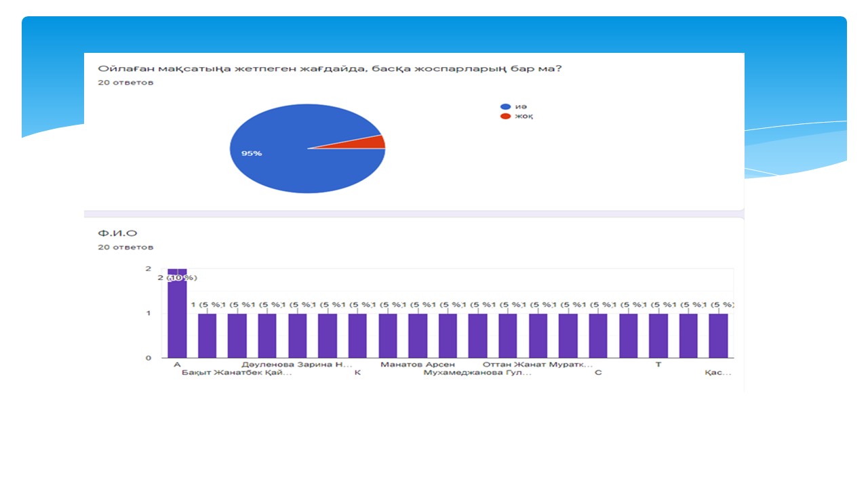Click the pie chart question title text
This screenshot has width=868, height=488.
[330, 69]
